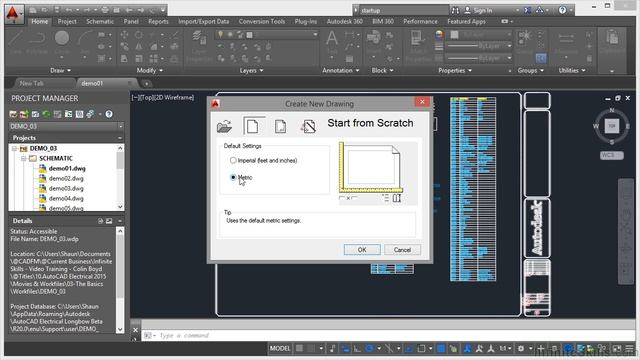Viewport: 640px width, 360px height.
Task: Click the customization menu icon at status bar end
Action: point(630,349)
